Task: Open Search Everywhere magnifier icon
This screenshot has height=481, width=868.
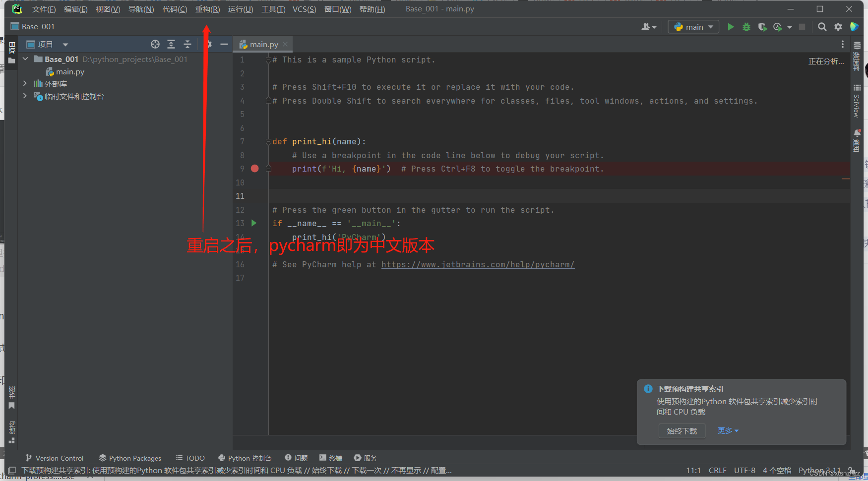Action: 822,27
